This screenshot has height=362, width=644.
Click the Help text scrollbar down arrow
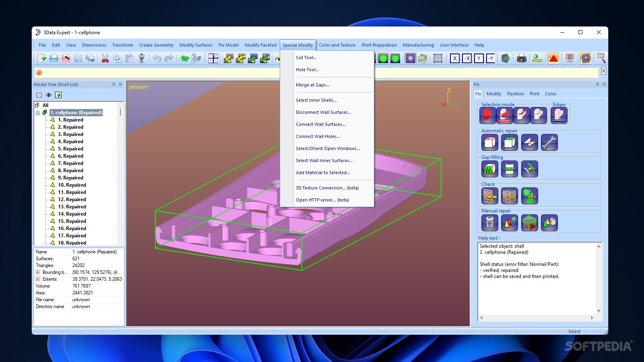[599, 311]
